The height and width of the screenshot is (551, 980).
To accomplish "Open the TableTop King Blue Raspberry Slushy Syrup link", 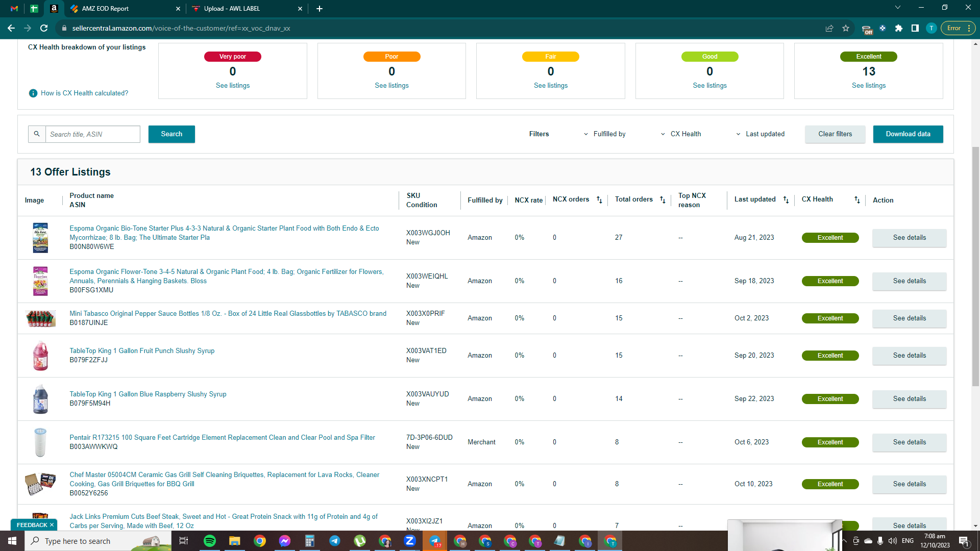I will [x=148, y=394].
